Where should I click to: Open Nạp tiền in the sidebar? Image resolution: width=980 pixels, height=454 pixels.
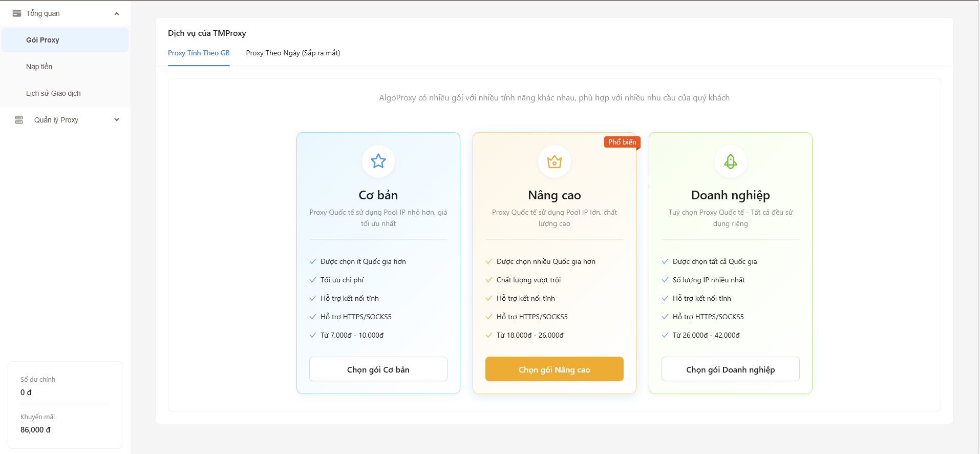[x=39, y=67]
